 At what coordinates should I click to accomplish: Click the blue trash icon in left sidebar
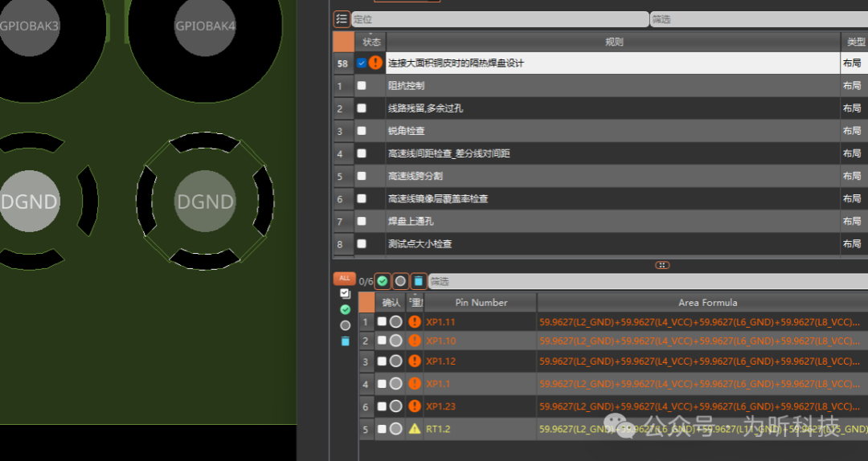346,341
